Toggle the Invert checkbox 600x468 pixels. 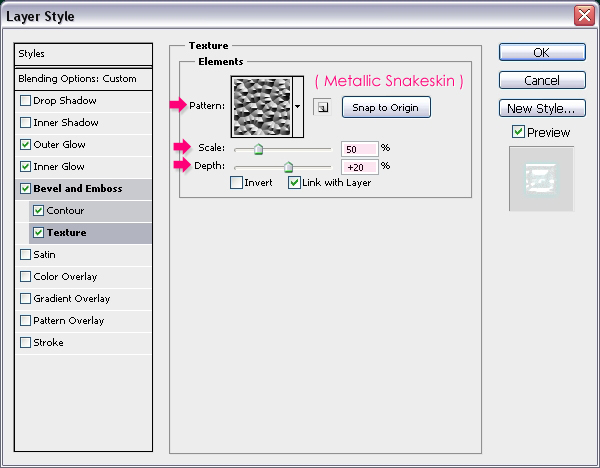[x=236, y=183]
